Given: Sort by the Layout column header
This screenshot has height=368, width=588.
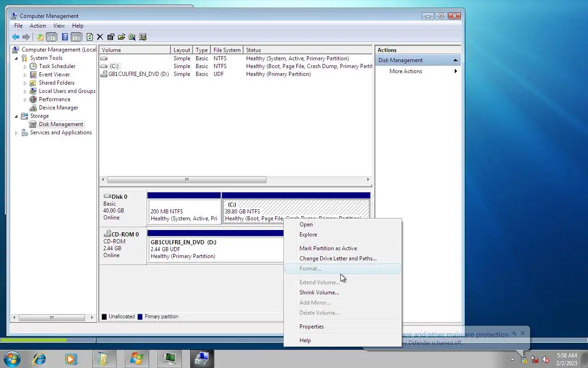Looking at the screenshot, I should pyautogui.click(x=182, y=50).
